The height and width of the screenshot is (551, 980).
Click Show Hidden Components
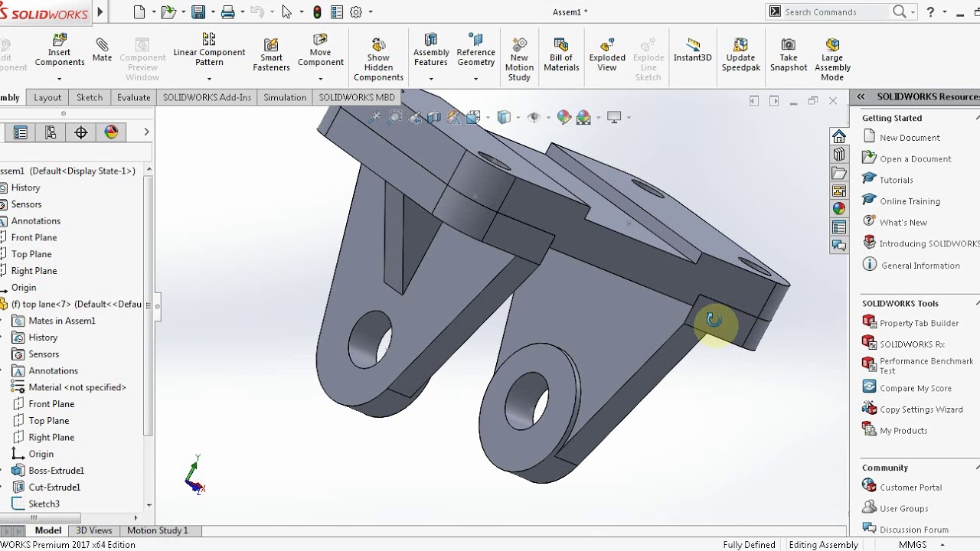pyautogui.click(x=378, y=60)
